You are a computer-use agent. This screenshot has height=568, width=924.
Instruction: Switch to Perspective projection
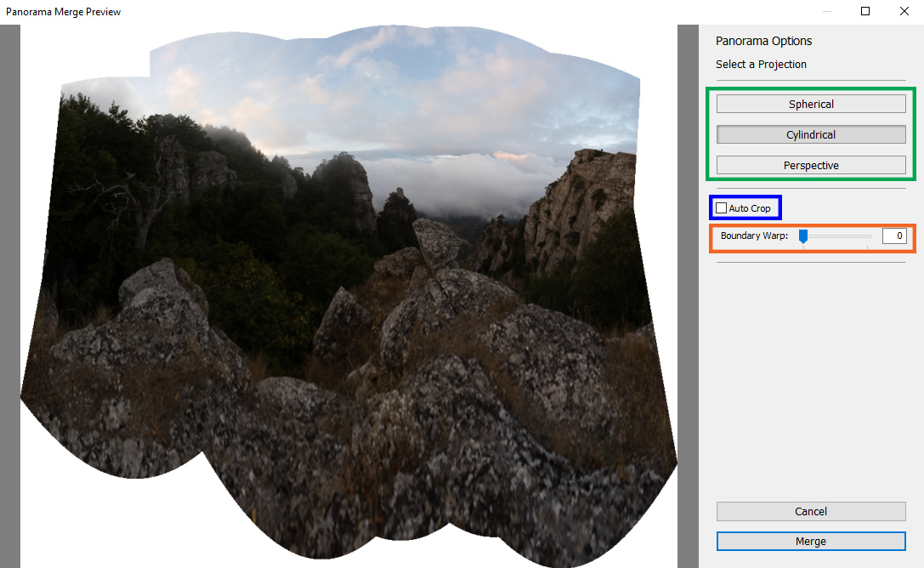[811, 166]
